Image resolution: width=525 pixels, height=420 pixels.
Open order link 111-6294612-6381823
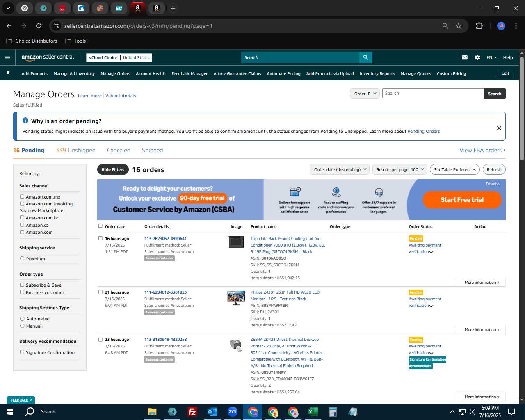pyautogui.click(x=165, y=292)
